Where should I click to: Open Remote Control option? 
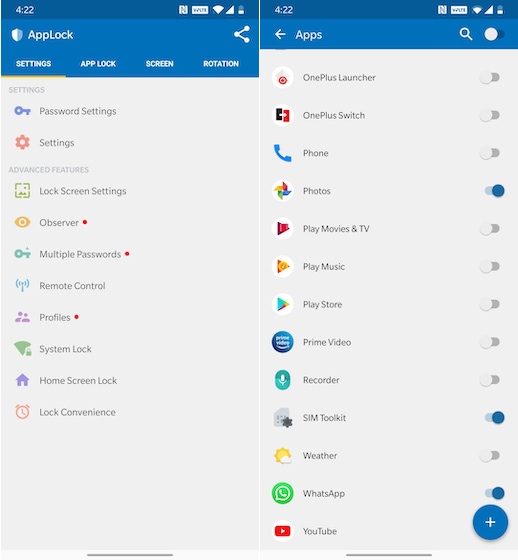(130, 286)
